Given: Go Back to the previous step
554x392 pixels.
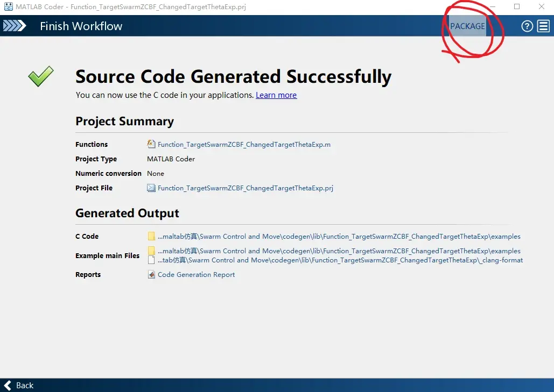Looking at the screenshot, I should (x=19, y=386).
